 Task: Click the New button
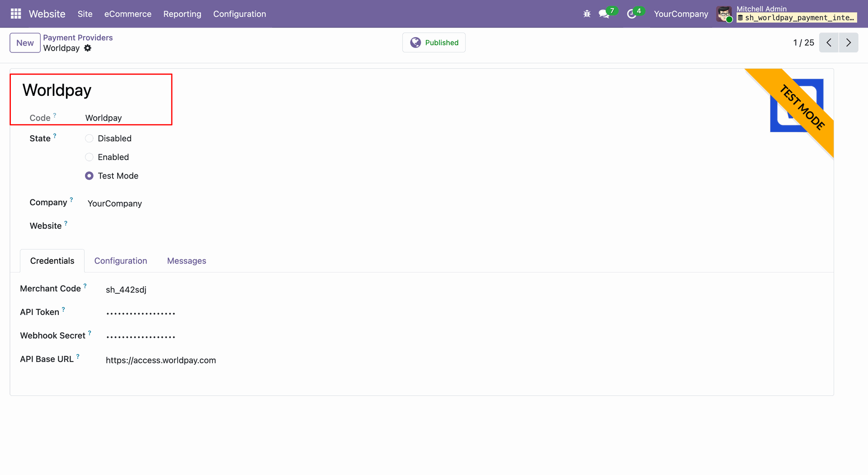[x=25, y=42]
